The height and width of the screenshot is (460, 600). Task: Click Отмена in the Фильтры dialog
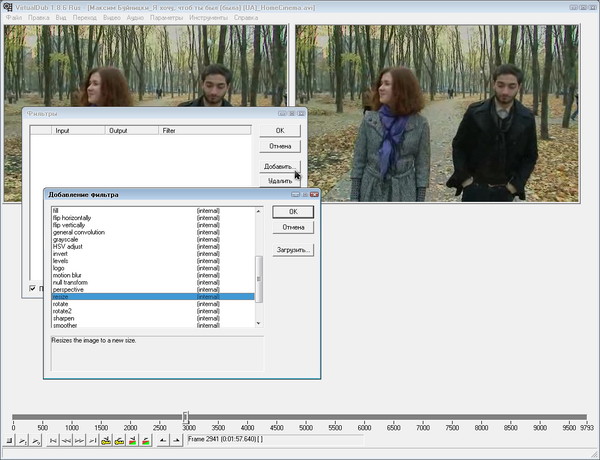click(280, 146)
